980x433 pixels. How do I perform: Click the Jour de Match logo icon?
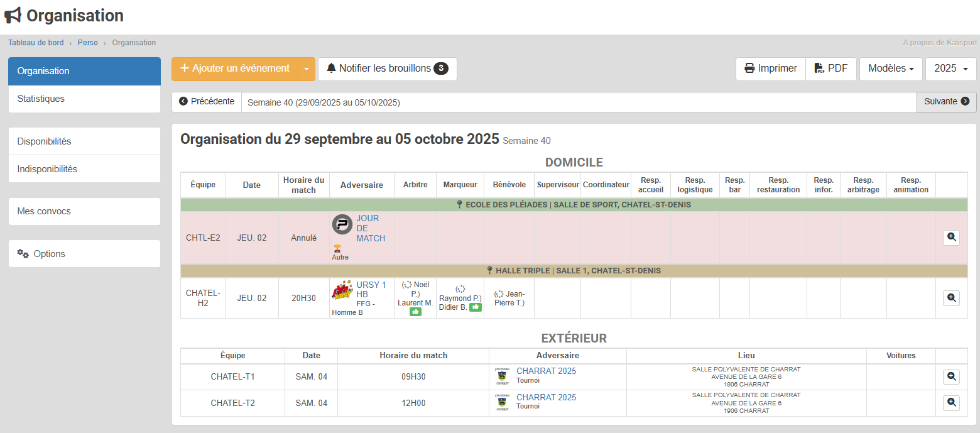342,224
